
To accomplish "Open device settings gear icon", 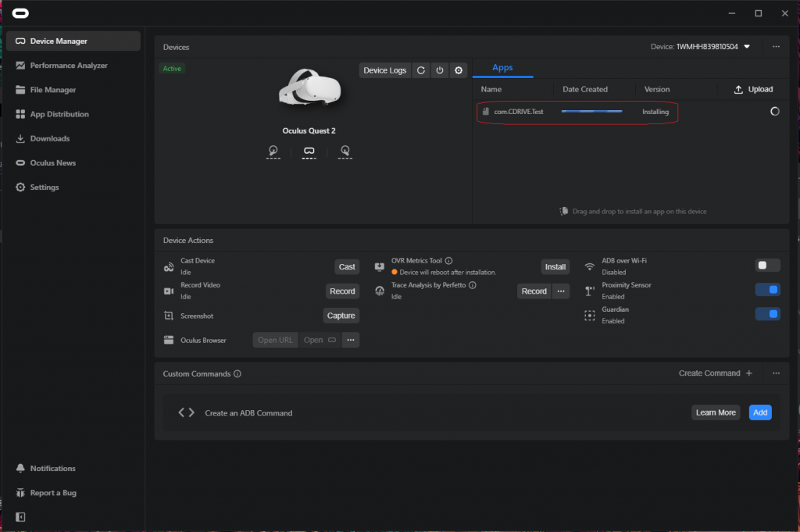I will 459,70.
